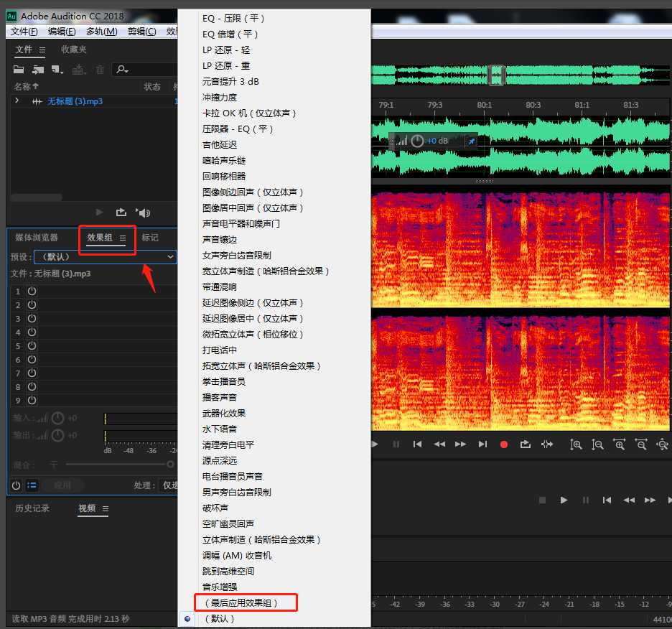Image resolution: width=672 pixels, height=629 pixels.
Task: Click the import file icon in Files panel
Action: [37, 70]
